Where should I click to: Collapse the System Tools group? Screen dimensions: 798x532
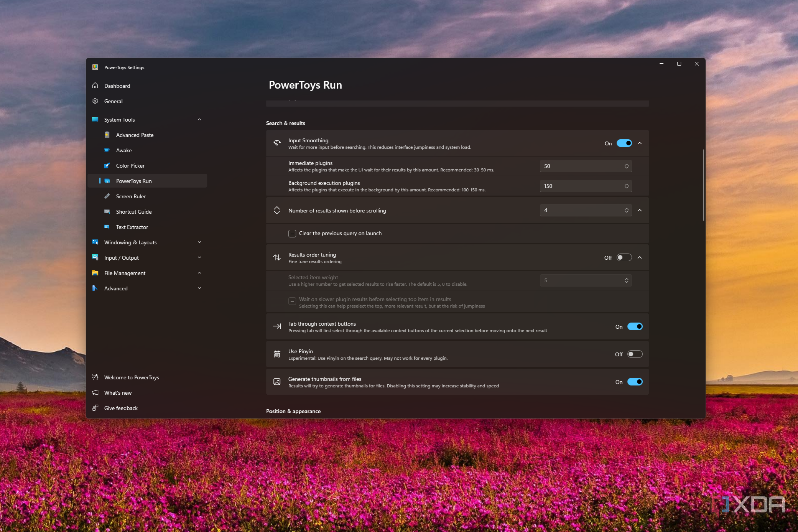point(199,119)
